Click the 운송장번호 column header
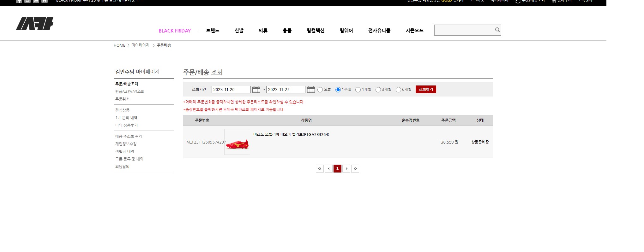Screen dimensions: 644x252 pyautogui.click(x=411, y=120)
